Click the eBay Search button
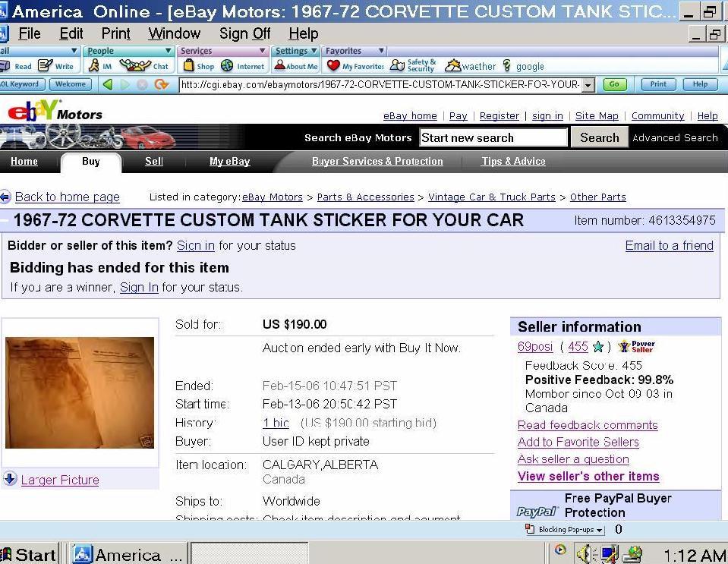The height and width of the screenshot is (564, 728). pyautogui.click(x=599, y=138)
